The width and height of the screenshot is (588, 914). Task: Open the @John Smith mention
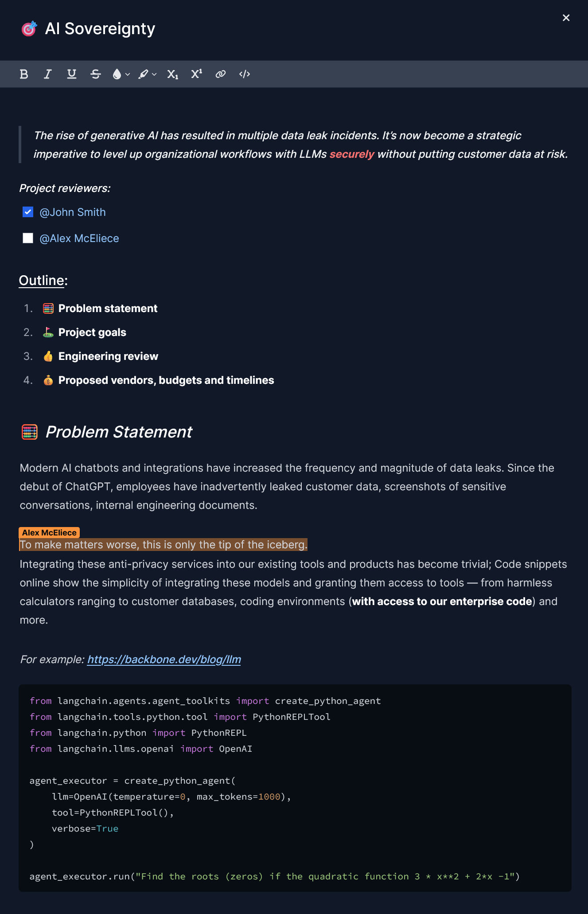coord(73,212)
